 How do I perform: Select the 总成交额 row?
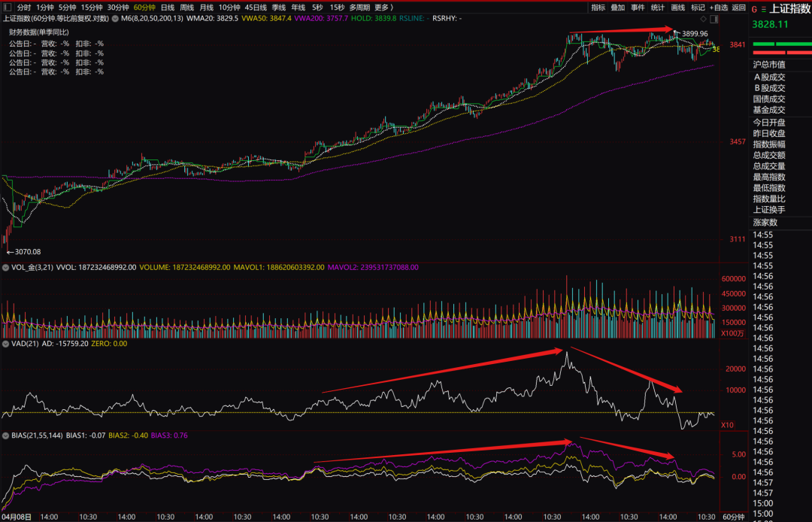click(769, 156)
